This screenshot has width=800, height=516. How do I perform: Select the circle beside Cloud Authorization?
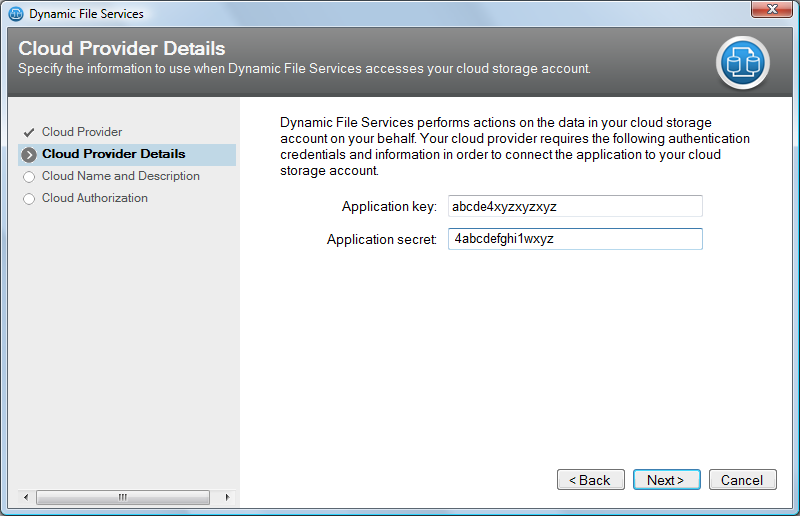pos(29,198)
